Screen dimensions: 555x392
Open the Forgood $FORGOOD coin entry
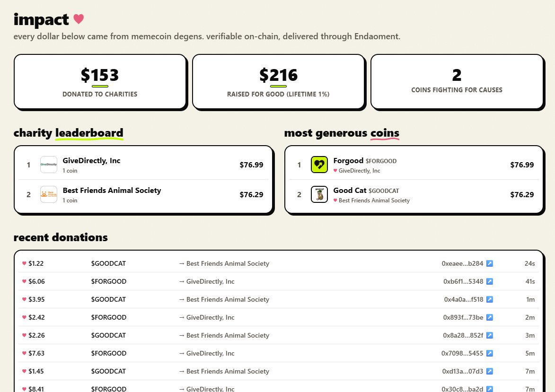click(414, 165)
